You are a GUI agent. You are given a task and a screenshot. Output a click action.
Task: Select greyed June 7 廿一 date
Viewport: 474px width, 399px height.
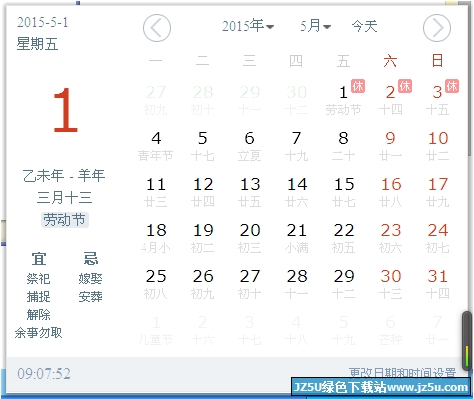click(x=437, y=330)
